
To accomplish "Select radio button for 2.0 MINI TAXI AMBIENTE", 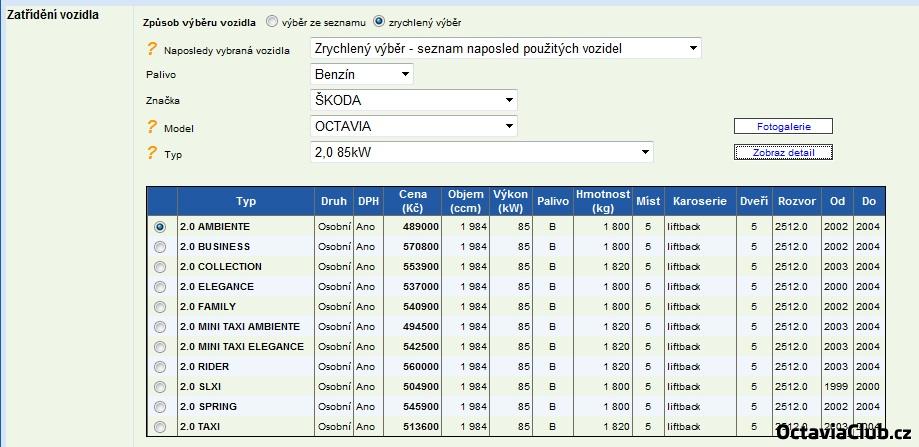I will coord(160,327).
